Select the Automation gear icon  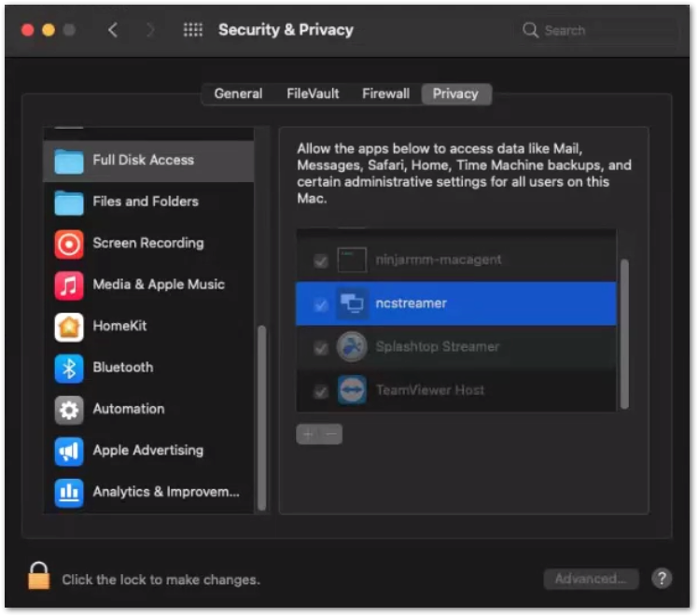pyautogui.click(x=69, y=410)
